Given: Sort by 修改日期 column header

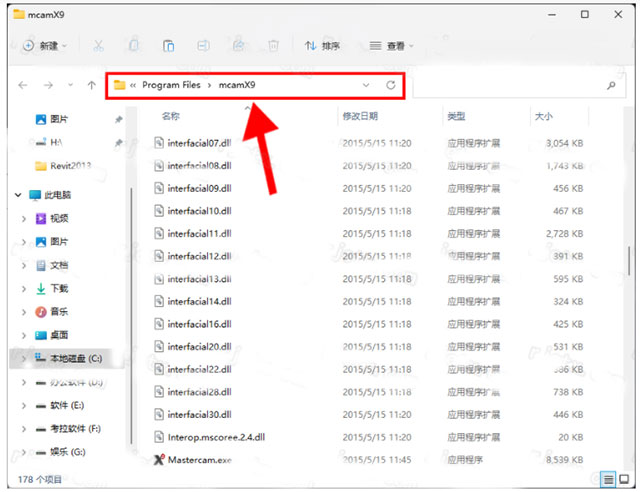Looking at the screenshot, I should [x=360, y=116].
